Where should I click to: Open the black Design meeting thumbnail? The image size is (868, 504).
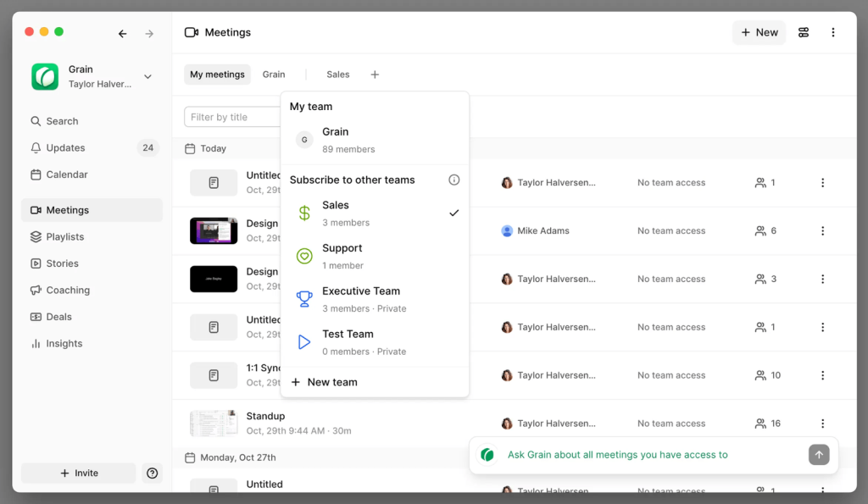coord(214,279)
